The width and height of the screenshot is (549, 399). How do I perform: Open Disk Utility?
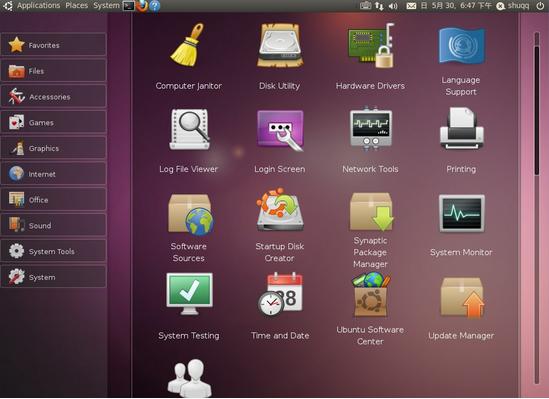click(279, 57)
